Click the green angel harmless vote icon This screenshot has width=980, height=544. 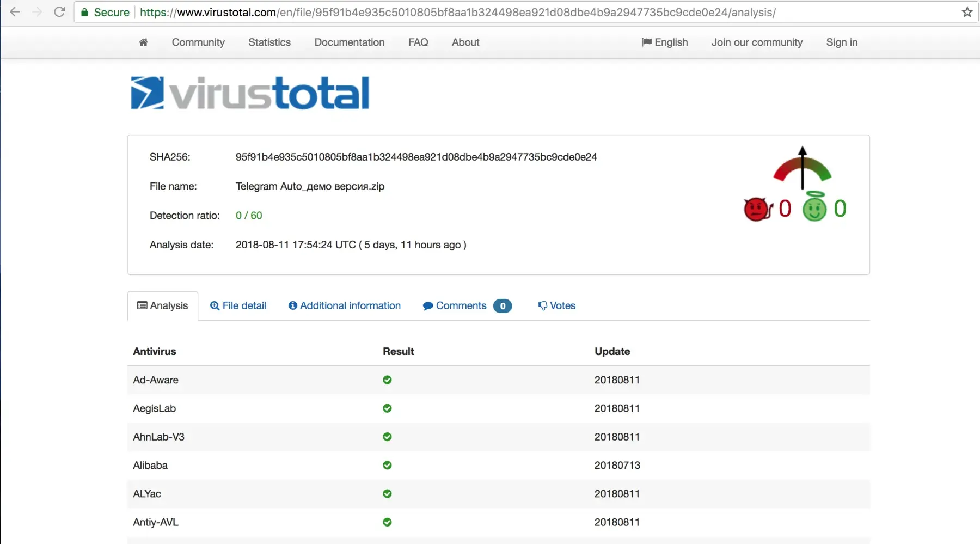pyautogui.click(x=814, y=208)
